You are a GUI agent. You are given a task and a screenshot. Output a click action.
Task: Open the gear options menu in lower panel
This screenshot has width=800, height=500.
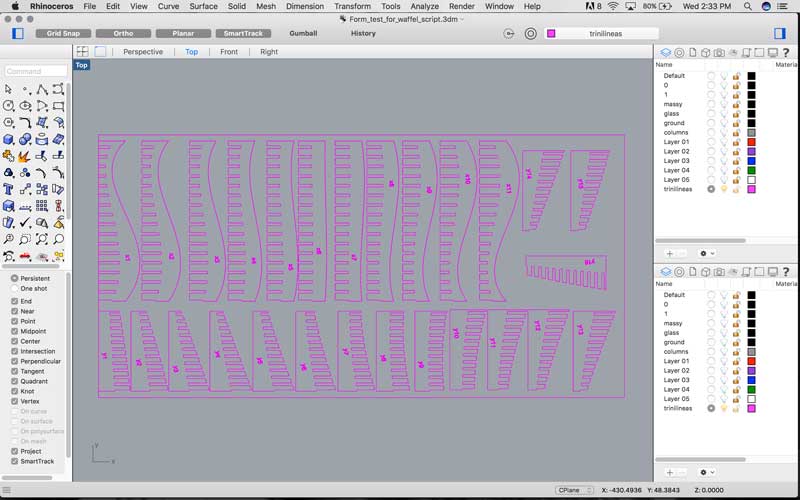[x=707, y=472]
